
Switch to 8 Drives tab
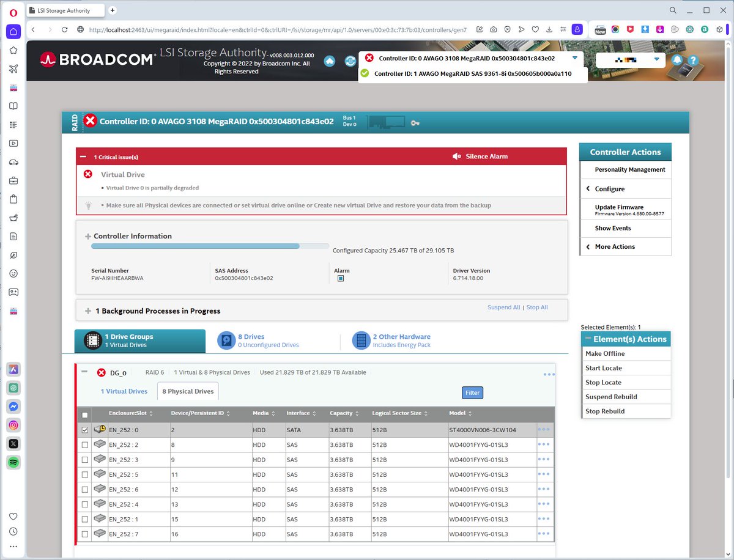point(260,341)
